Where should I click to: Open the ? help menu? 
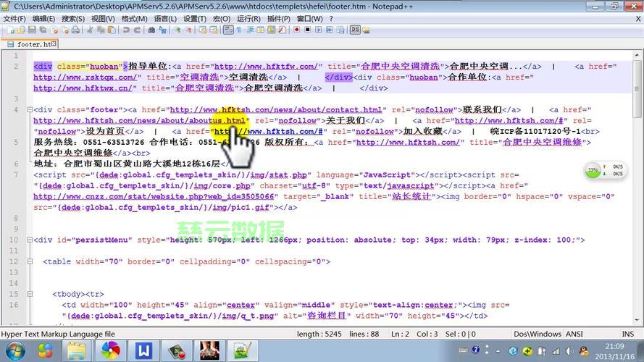click(331, 19)
